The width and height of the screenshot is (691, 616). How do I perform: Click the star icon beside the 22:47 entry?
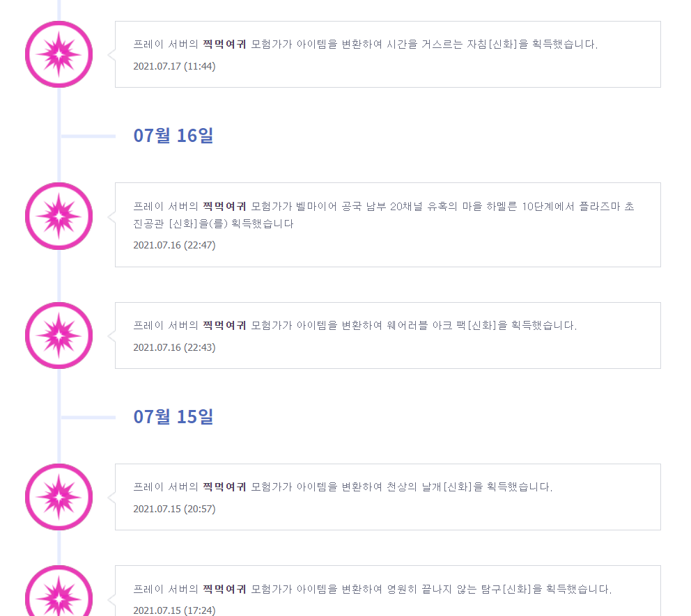(59, 216)
